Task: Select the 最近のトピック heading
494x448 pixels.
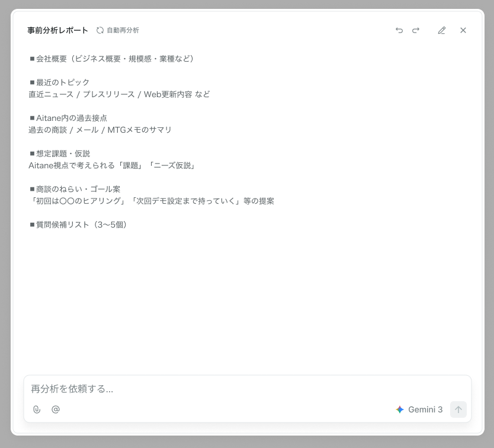Action: 59,82
